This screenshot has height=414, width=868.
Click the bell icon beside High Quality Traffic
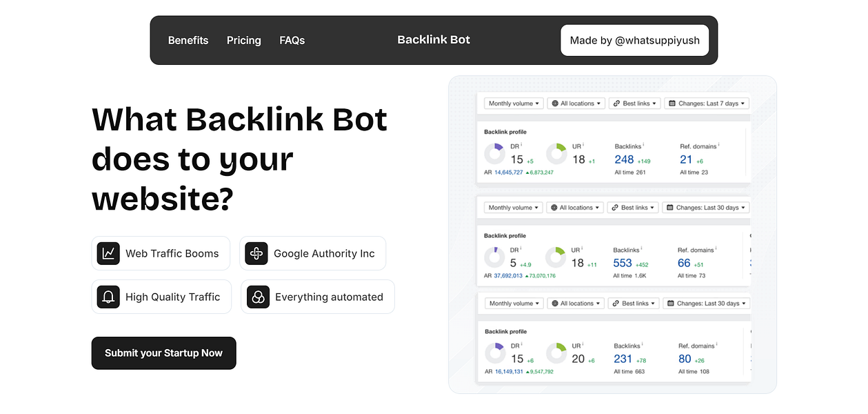coord(108,297)
